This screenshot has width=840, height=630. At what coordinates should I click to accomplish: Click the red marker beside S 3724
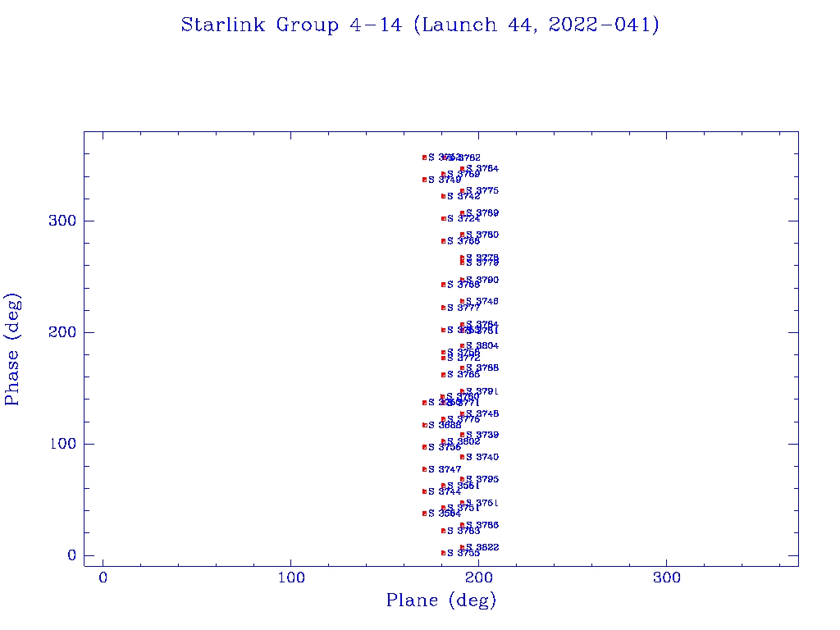tap(444, 218)
